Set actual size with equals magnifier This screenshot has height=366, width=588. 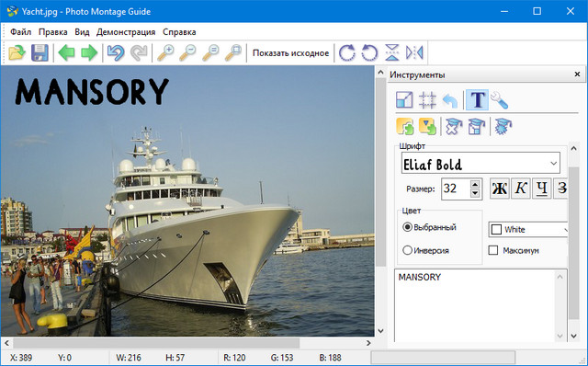[210, 52]
